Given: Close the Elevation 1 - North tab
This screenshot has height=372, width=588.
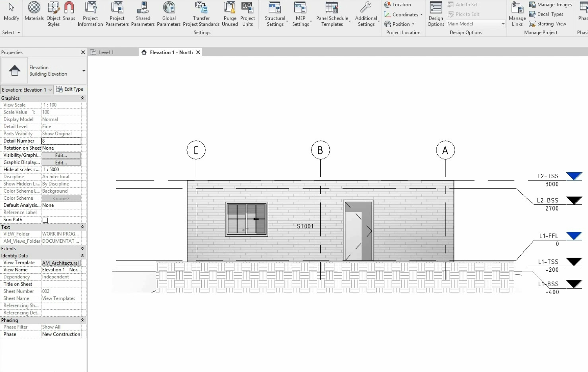Looking at the screenshot, I should [x=198, y=52].
